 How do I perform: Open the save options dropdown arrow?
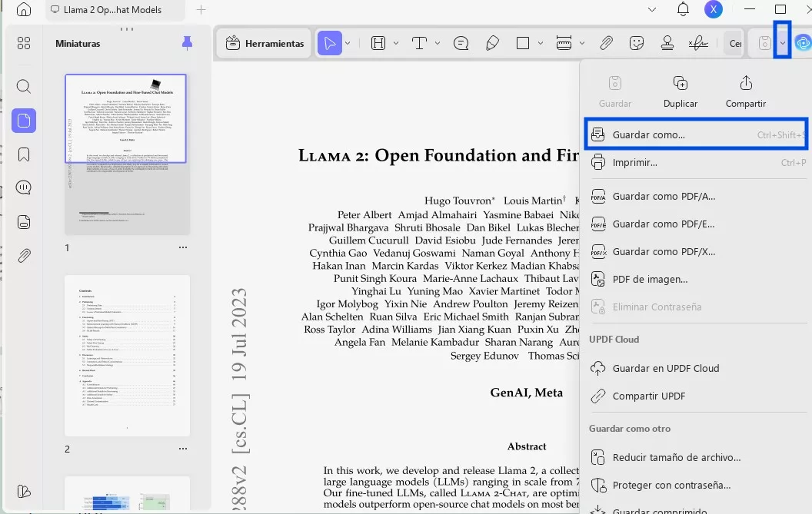click(783, 44)
